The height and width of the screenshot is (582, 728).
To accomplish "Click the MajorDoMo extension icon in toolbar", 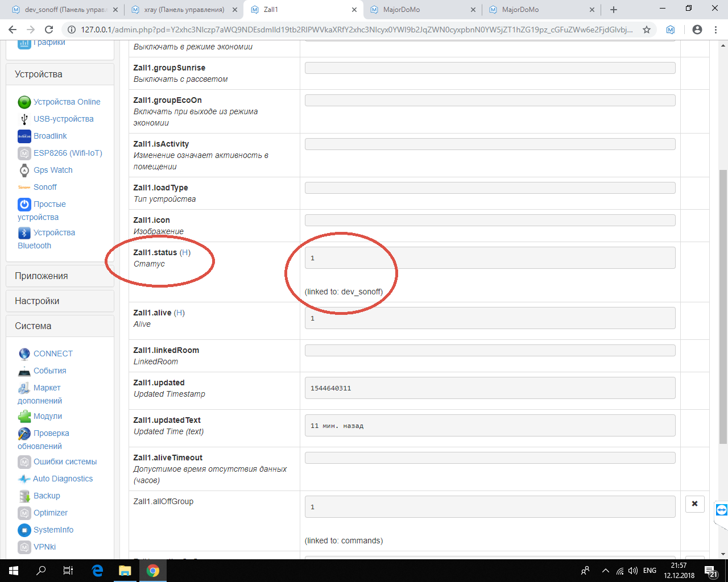I will tap(671, 30).
